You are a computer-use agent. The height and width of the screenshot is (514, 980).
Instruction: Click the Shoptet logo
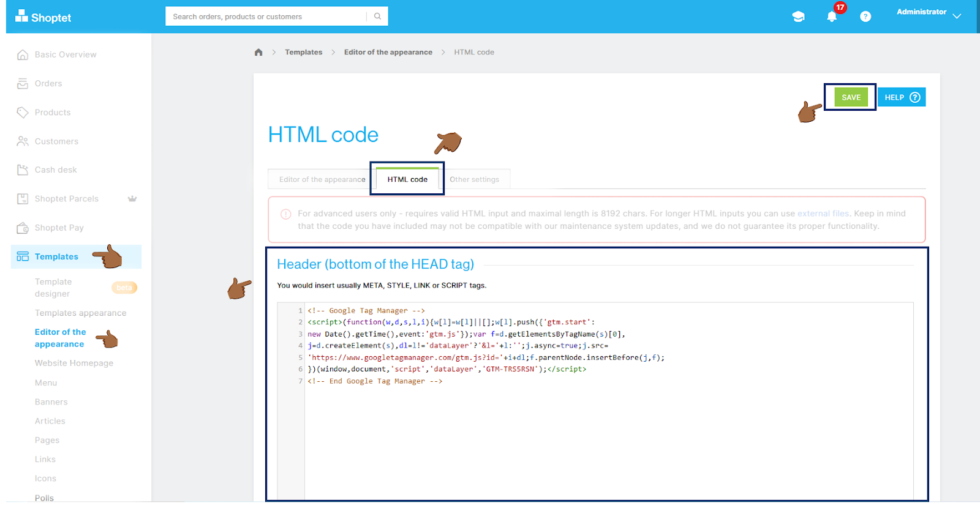click(x=43, y=17)
